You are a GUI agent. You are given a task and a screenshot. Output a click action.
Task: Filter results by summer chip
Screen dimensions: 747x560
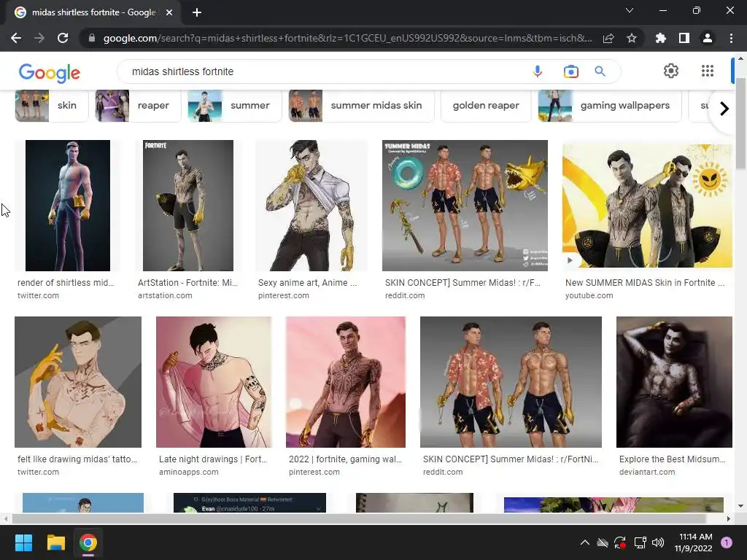(235, 106)
